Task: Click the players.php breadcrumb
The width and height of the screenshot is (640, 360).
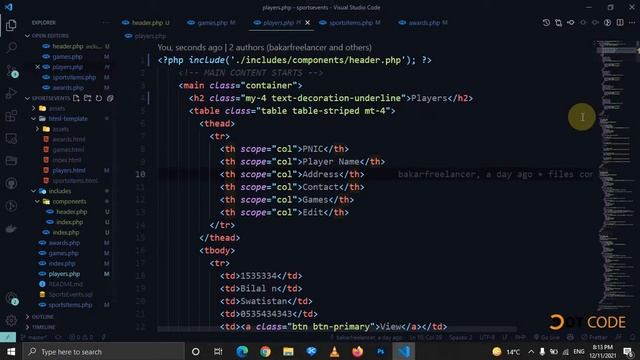Action: click(x=150, y=36)
